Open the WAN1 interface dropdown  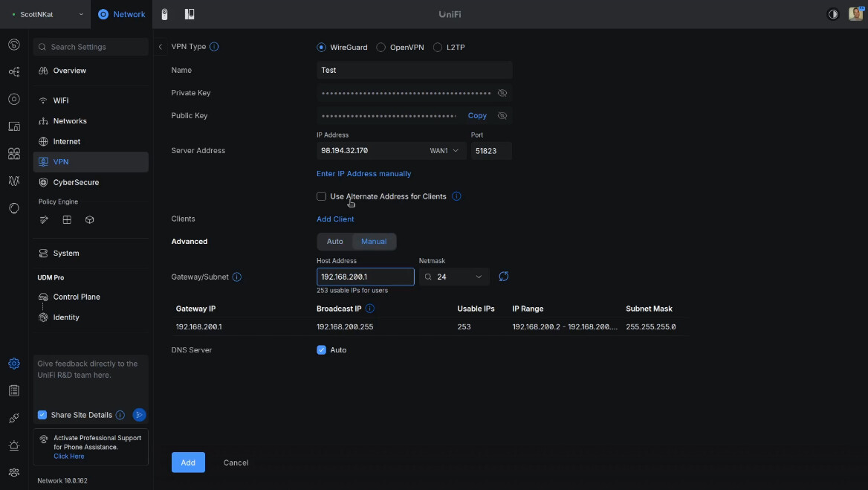[445, 151]
